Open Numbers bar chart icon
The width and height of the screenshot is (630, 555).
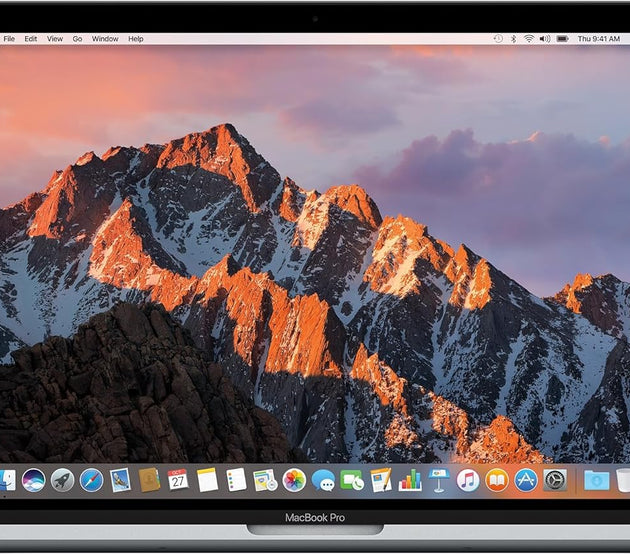[x=410, y=480]
